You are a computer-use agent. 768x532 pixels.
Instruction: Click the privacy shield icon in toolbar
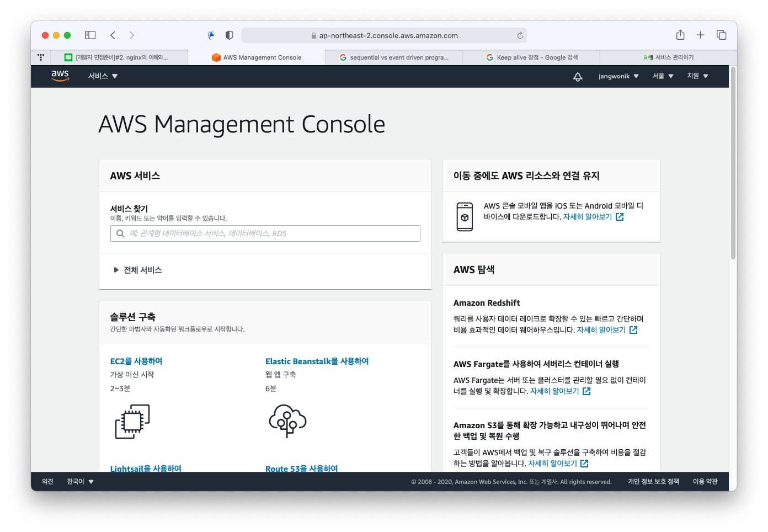tap(230, 35)
